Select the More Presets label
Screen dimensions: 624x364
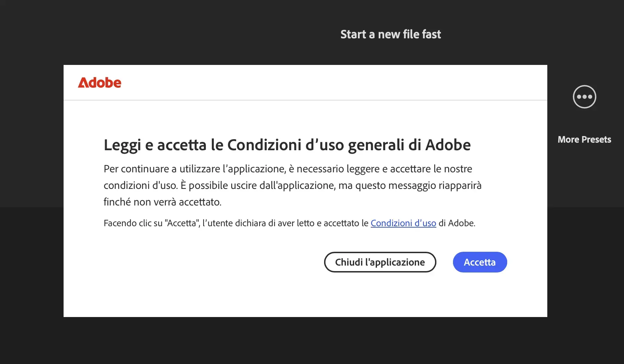pyautogui.click(x=584, y=140)
